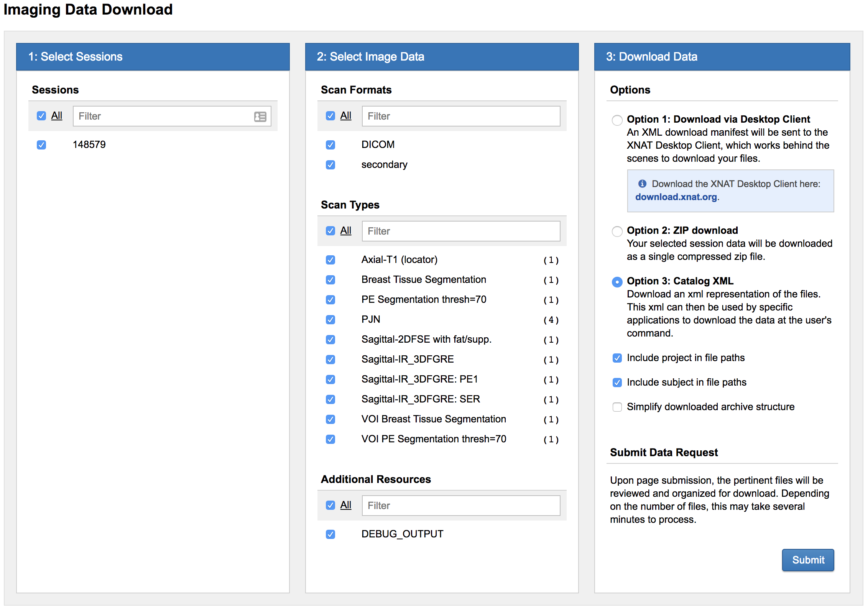
Task: Uncheck session 148579
Action: click(x=41, y=145)
